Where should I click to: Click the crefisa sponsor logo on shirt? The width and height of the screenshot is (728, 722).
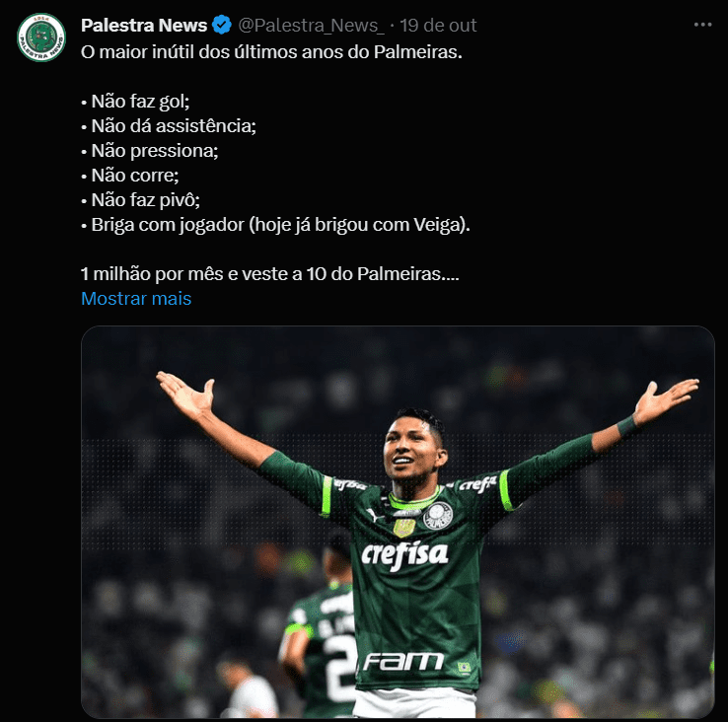pyautogui.click(x=404, y=553)
